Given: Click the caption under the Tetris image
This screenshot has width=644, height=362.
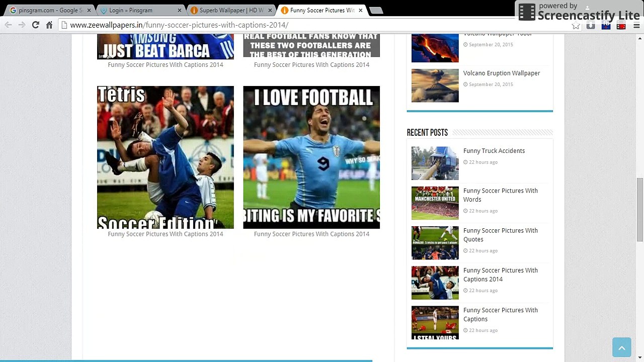Looking at the screenshot, I should coord(166,234).
